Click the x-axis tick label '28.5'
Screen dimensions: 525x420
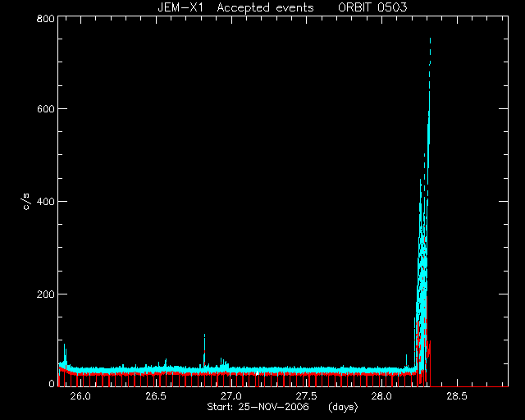point(457,396)
